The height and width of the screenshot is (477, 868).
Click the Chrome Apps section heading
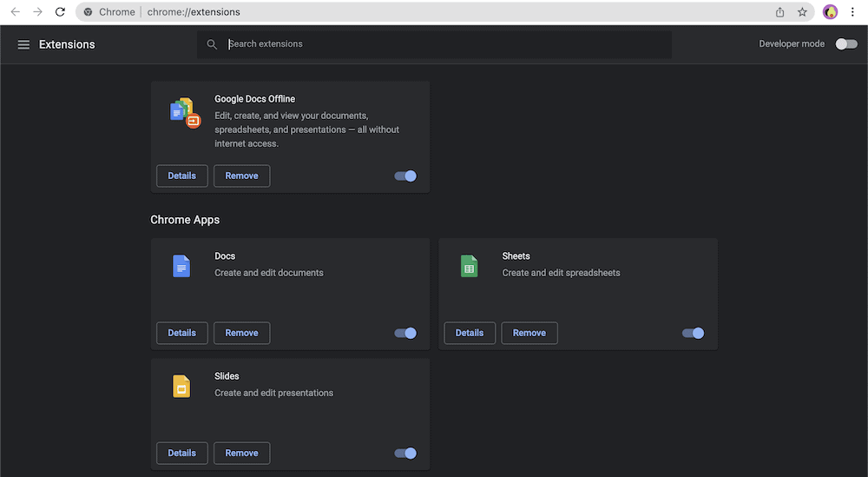pyautogui.click(x=185, y=220)
